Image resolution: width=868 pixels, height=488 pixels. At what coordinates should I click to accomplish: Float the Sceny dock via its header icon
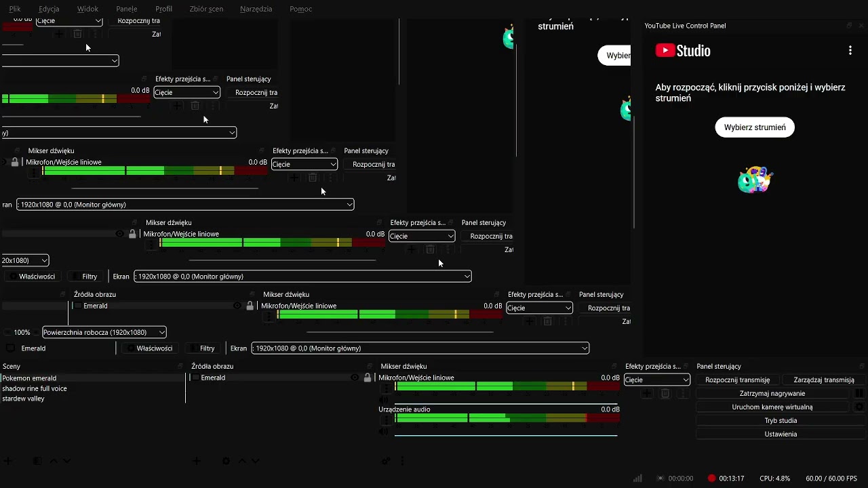click(180, 366)
